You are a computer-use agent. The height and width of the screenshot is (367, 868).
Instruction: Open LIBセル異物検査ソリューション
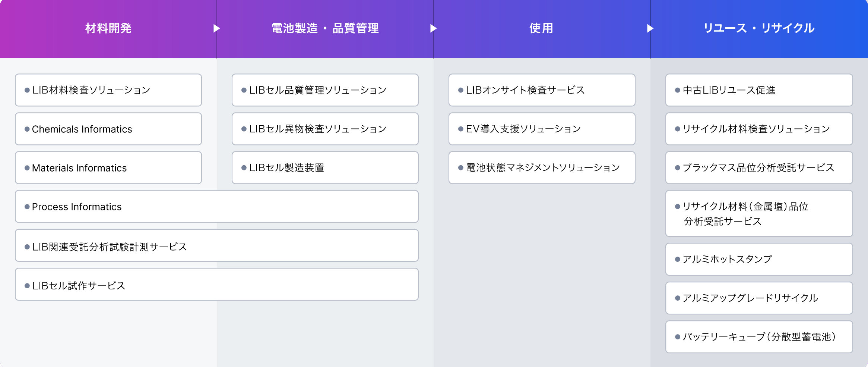pos(325,129)
